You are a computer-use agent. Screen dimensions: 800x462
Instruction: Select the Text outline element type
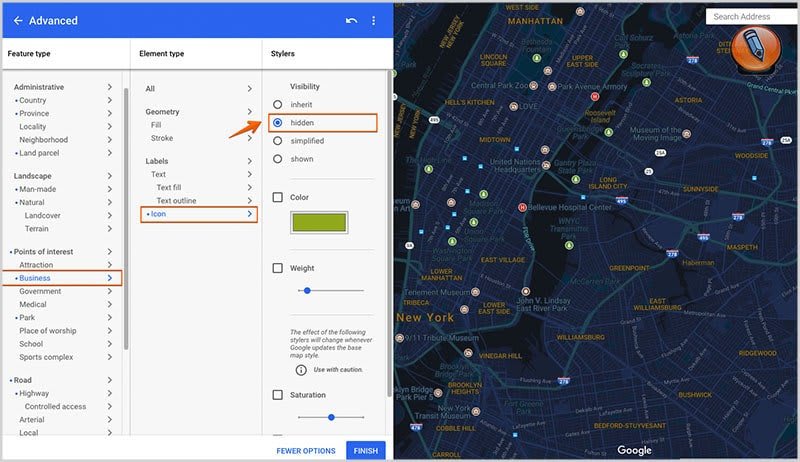pyautogui.click(x=177, y=201)
